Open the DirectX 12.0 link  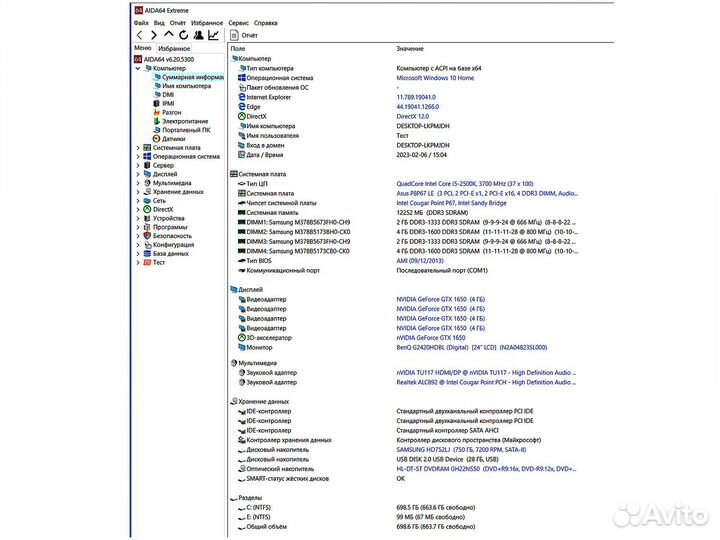412,117
